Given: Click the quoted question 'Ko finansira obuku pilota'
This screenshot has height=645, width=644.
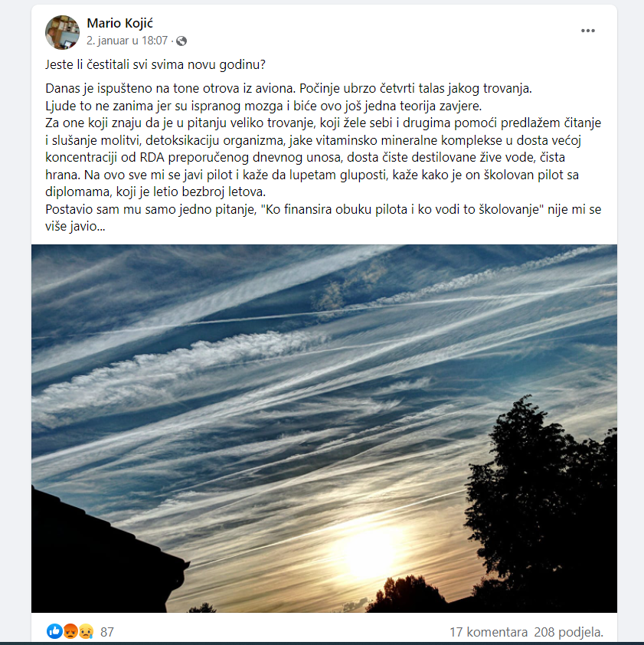Looking at the screenshot, I should coord(402,209).
